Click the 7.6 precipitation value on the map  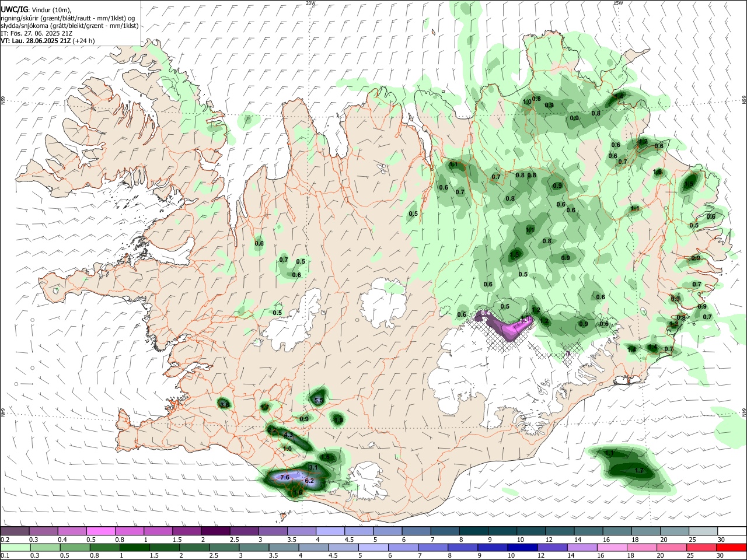pos(285,477)
